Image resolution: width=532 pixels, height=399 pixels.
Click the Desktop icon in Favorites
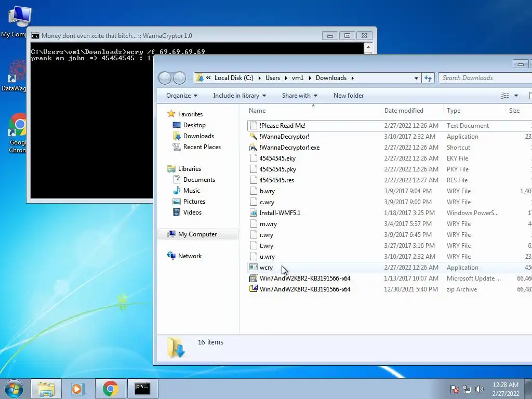[x=177, y=125]
